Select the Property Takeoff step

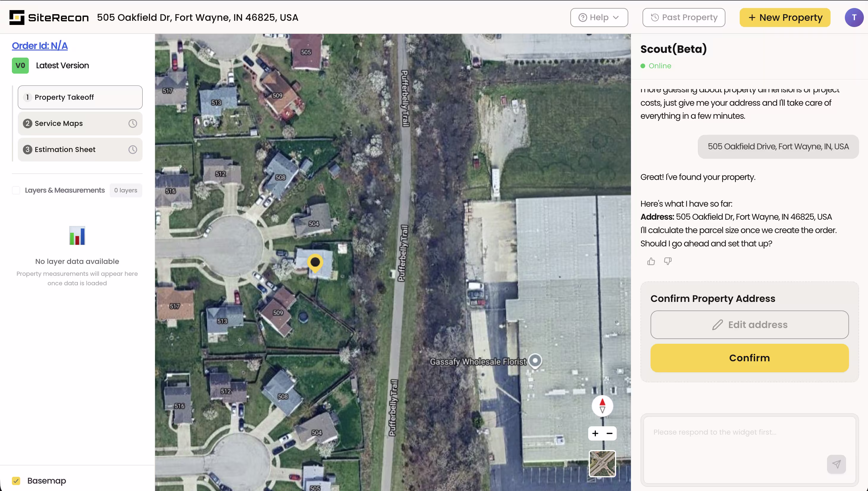click(80, 97)
